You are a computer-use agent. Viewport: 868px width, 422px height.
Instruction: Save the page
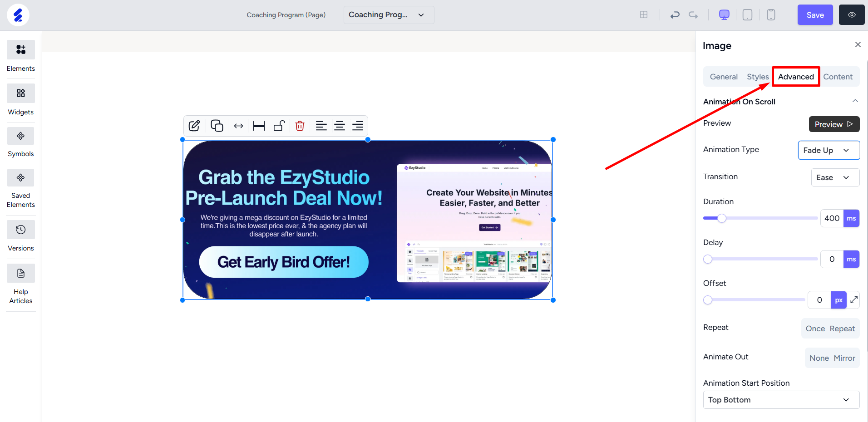[815, 15]
